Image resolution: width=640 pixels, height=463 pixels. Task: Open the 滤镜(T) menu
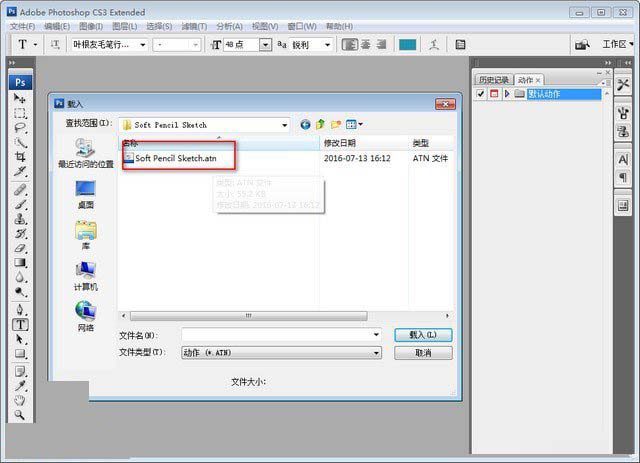pos(194,27)
